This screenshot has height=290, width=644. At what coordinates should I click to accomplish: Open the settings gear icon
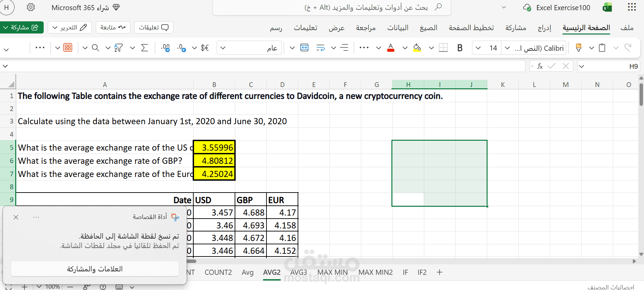[x=31, y=7]
